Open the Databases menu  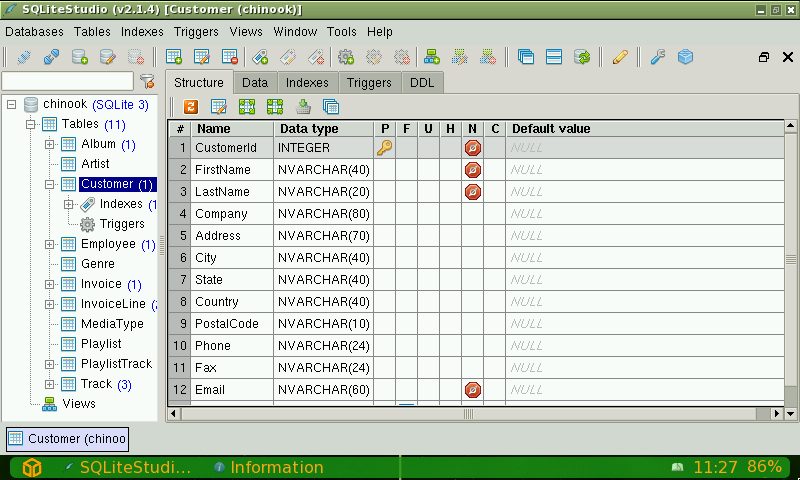[x=34, y=32]
